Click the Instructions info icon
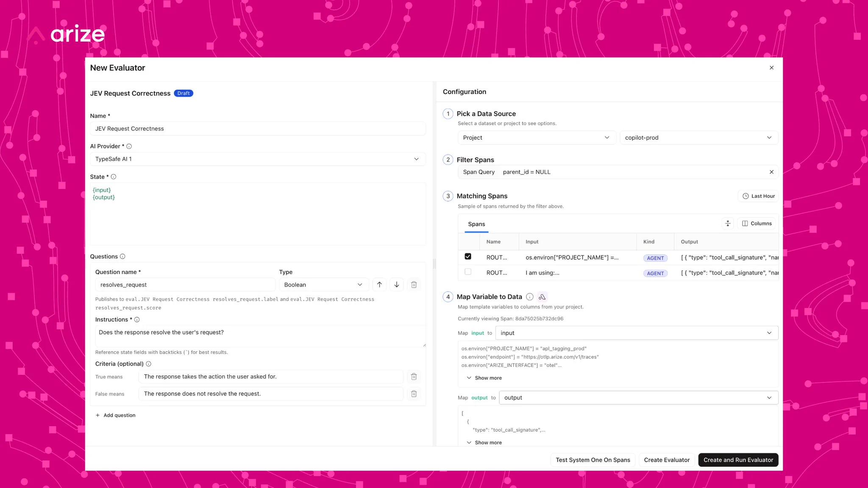 pyautogui.click(x=137, y=319)
